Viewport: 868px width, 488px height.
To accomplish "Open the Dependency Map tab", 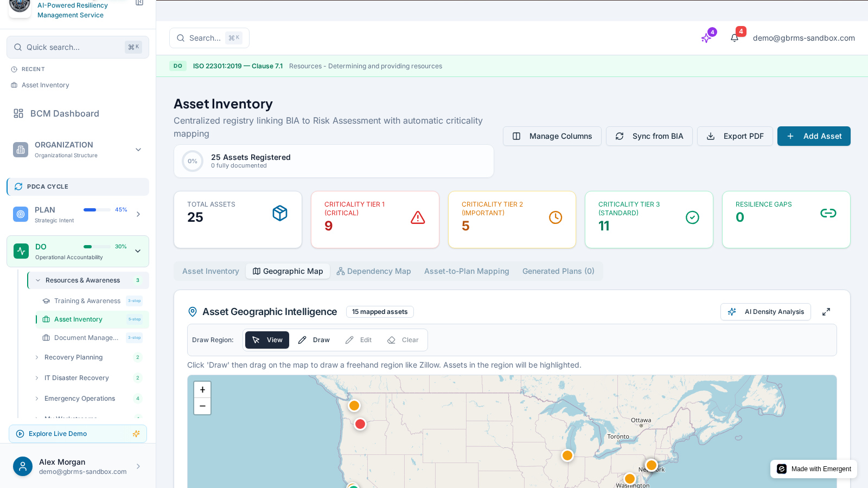I will [374, 271].
